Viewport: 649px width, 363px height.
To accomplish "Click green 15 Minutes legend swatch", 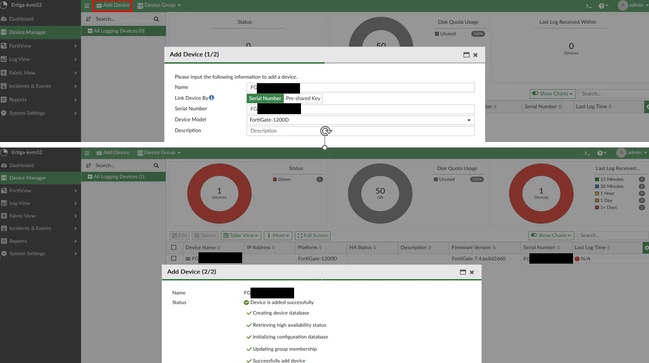I will 597,180.
